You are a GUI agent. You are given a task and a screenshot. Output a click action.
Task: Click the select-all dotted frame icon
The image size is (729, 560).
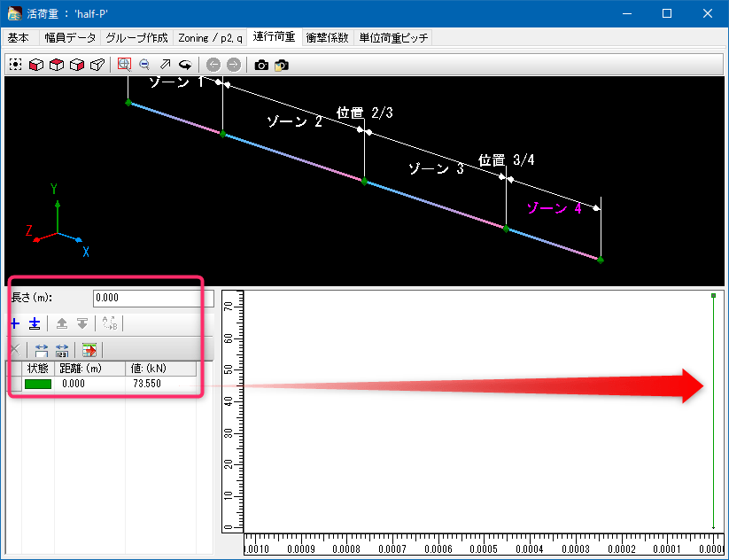tap(16, 65)
